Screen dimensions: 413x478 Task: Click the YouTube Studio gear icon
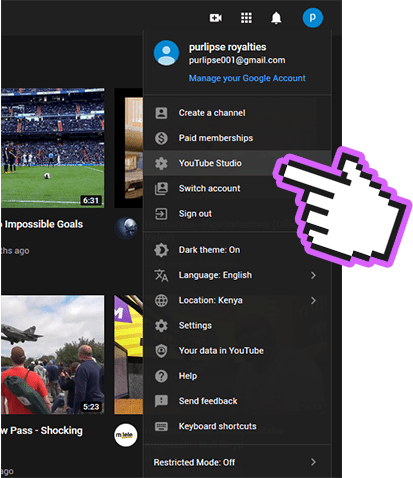point(161,163)
